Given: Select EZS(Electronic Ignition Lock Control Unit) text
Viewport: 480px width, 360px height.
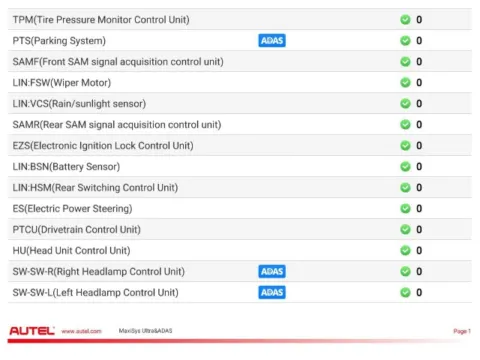Looking at the screenshot, I should click(x=103, y=146).
